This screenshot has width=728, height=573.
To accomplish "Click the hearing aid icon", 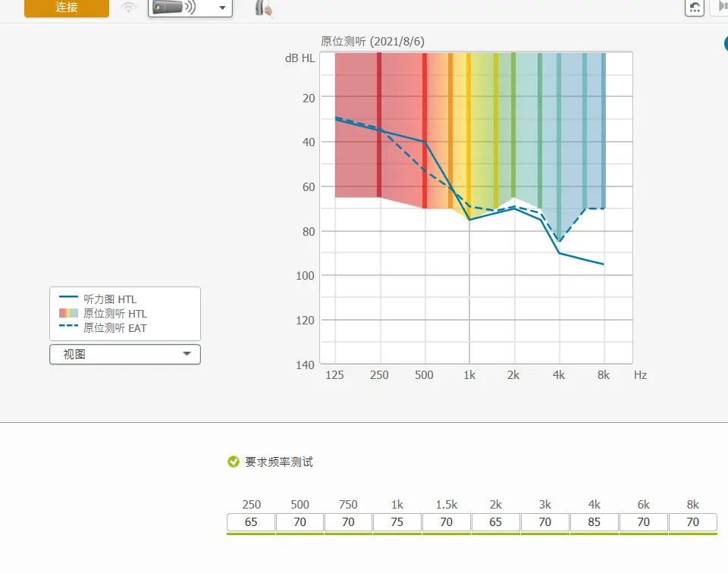I will point(263,8).
